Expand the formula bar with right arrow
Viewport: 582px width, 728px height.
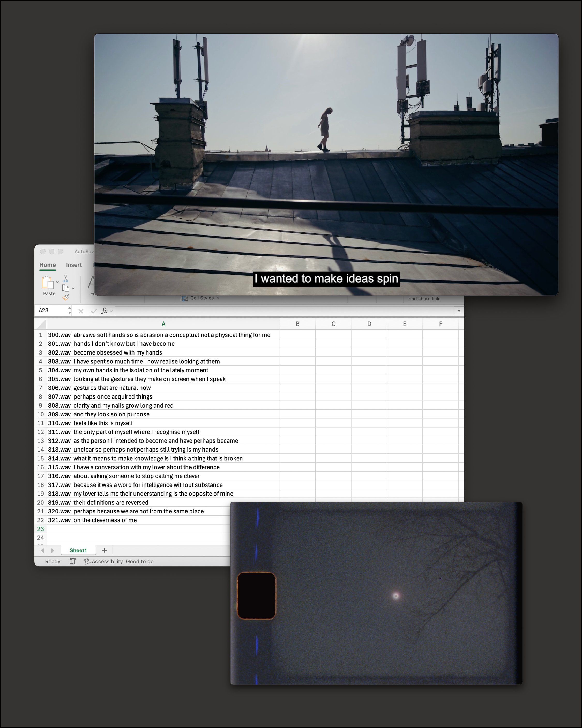(458, 311)
